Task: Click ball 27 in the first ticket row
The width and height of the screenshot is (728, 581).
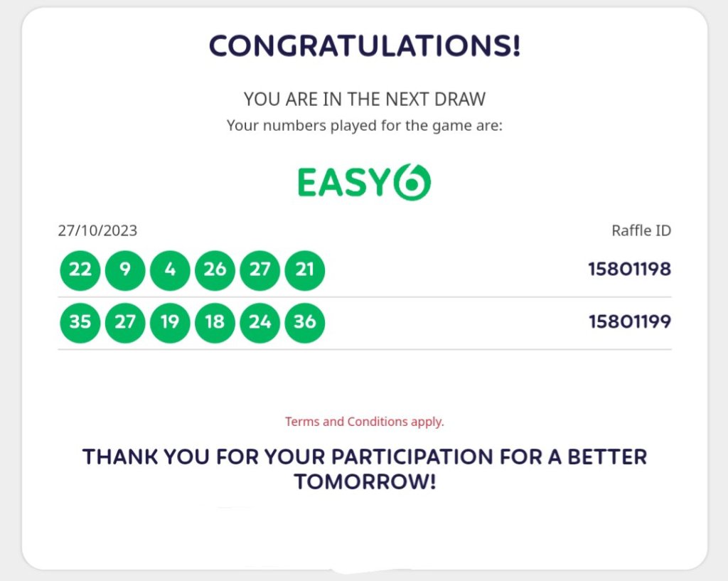Action: [x=260, y=270]
